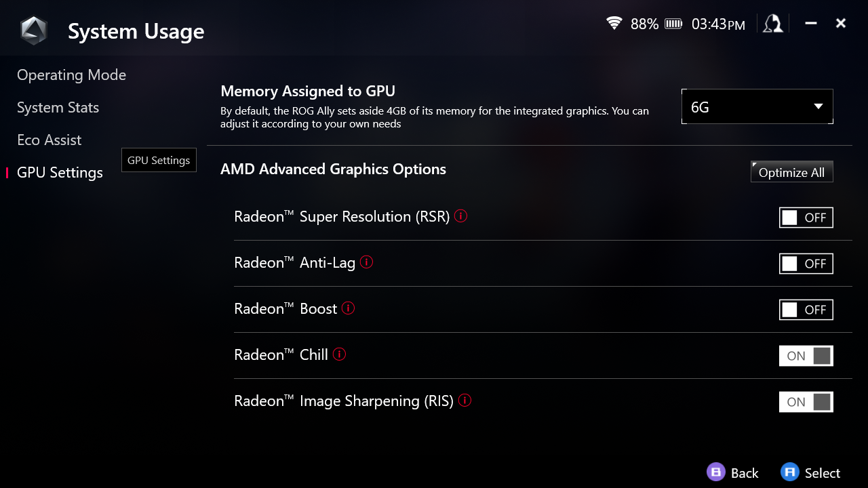Turn on Radeon Anti-Lag switch
Image resolution: width=868 pixels, height=488 pixels.
(x=806, y=264)
